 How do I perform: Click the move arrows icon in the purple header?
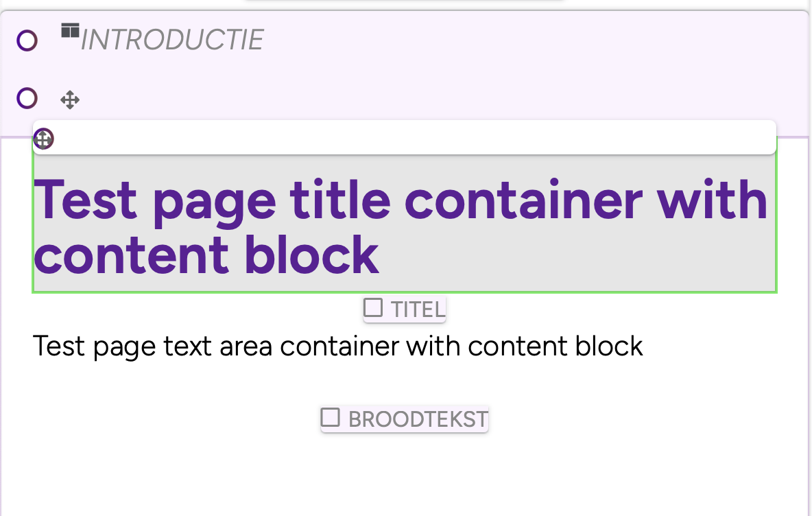(x=70, y=101)
